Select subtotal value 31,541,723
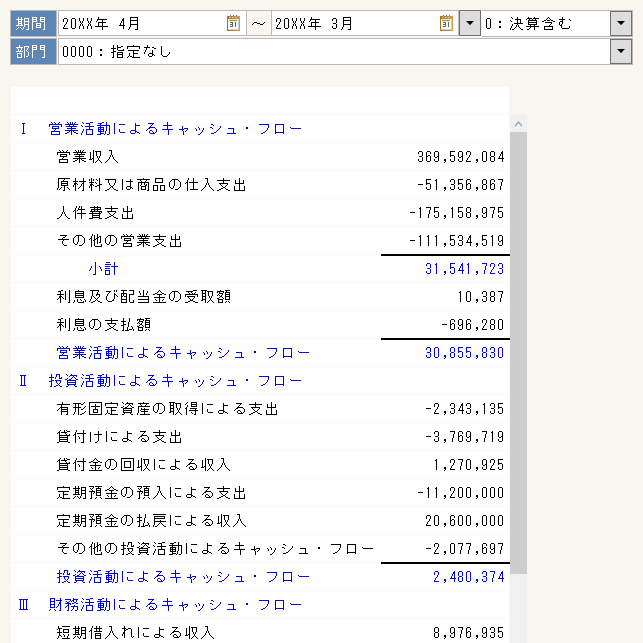 point(465,269)
